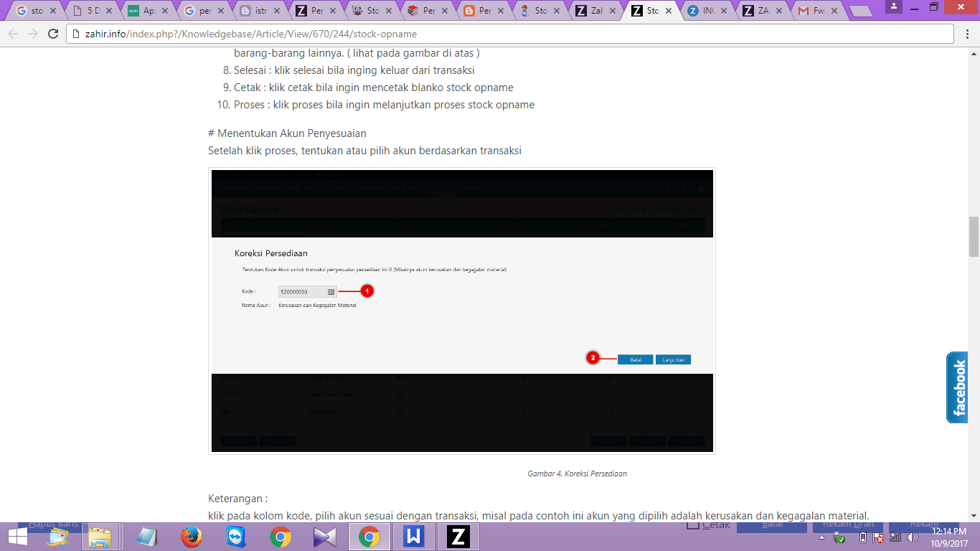Click the browser reload button
Viewport: 980px width, 551px height.
click(x=53, y=34)
